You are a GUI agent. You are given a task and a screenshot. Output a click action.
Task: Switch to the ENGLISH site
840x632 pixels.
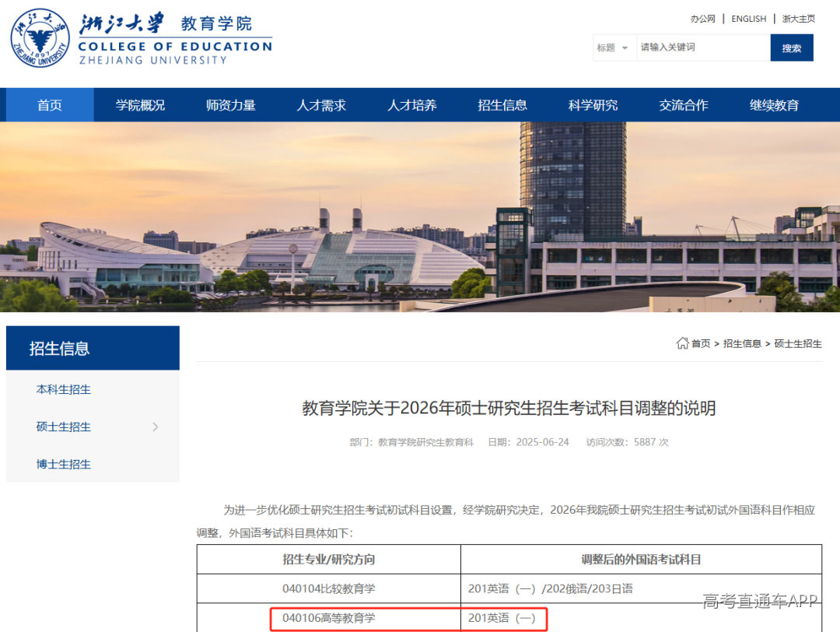click(748, 19)
